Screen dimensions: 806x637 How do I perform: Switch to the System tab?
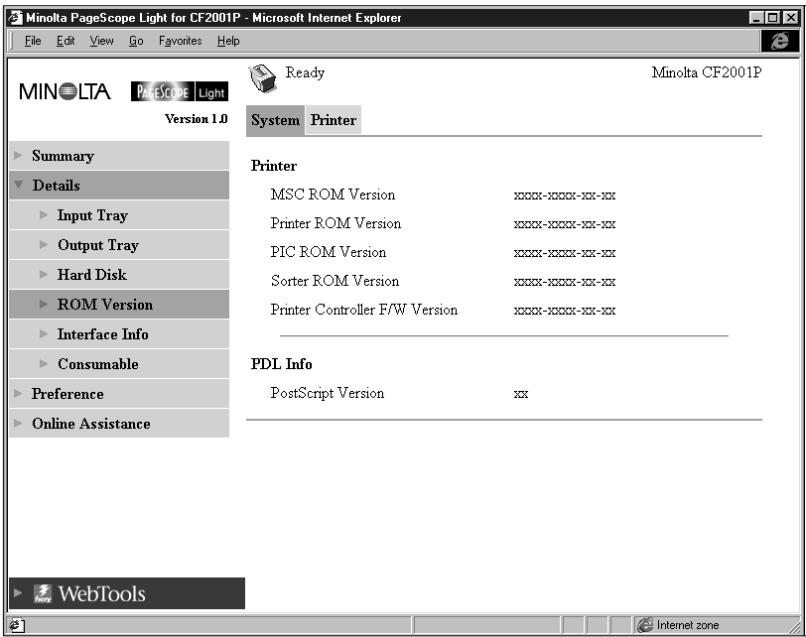pos(275,120)
